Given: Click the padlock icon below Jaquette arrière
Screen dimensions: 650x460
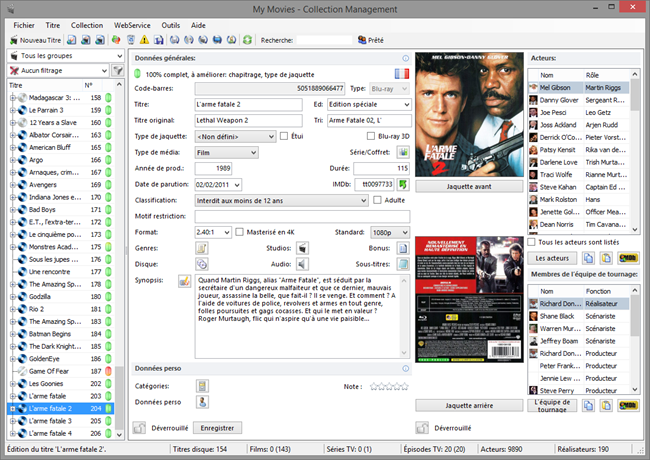Looking at the screenshot, I should [x=422, y=428].
